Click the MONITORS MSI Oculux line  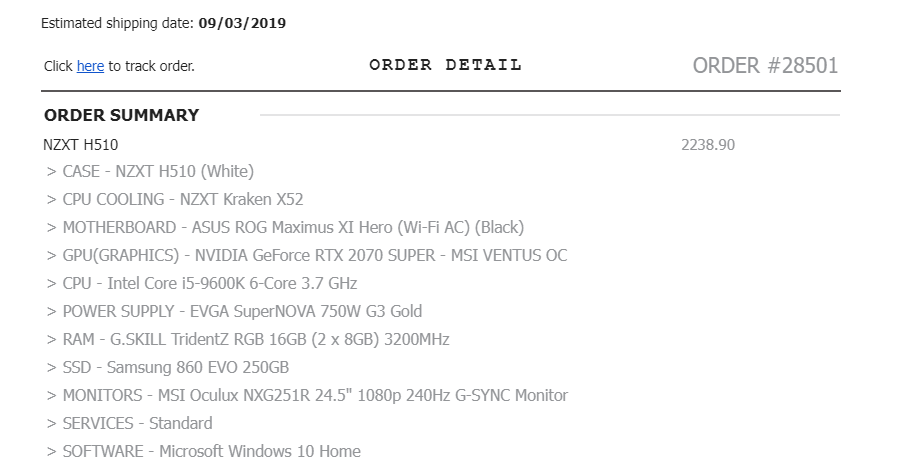307,395
